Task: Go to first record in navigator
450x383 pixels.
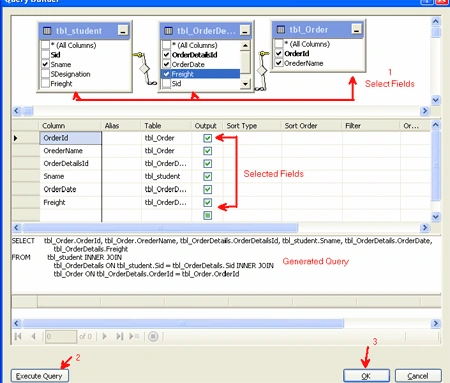Action: click(x=18, y=336)
